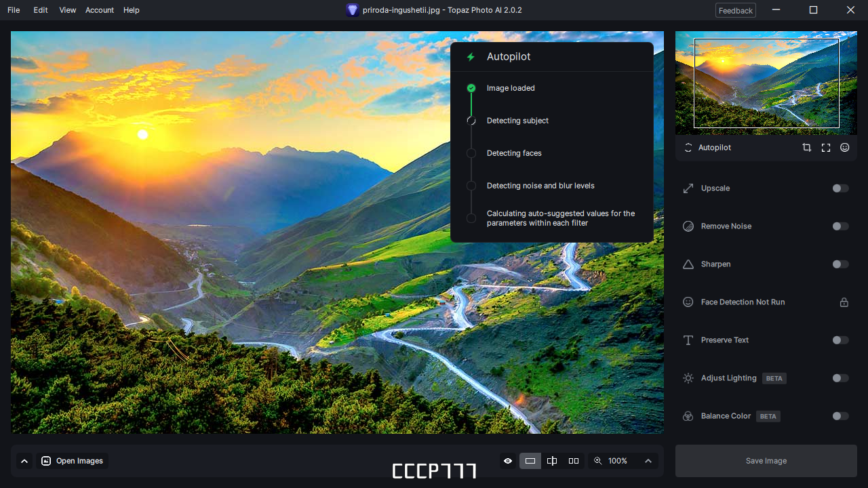
Task: Enable the Upscale toggle
Action: (x=840, y=188)
